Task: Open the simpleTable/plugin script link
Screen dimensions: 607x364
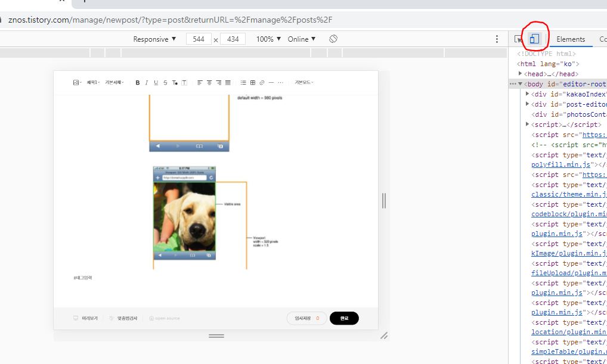Action: click(569, 351)
